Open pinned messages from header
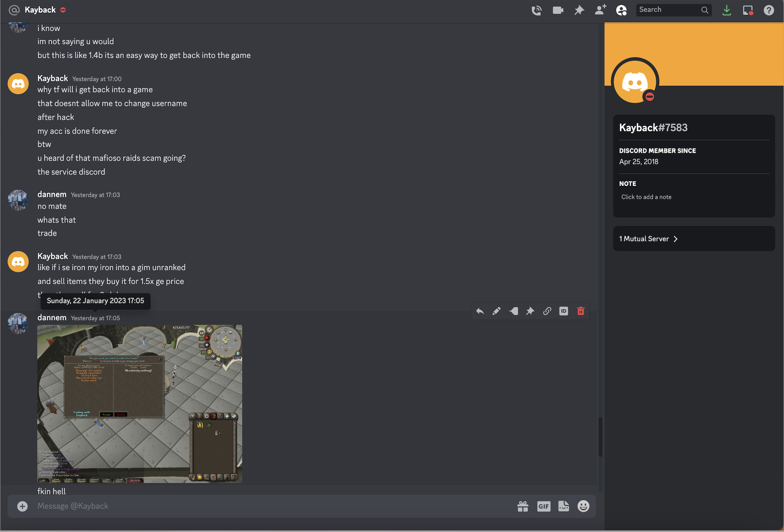The width and height of the screenshot is (784, 532). tap(579, 10)
